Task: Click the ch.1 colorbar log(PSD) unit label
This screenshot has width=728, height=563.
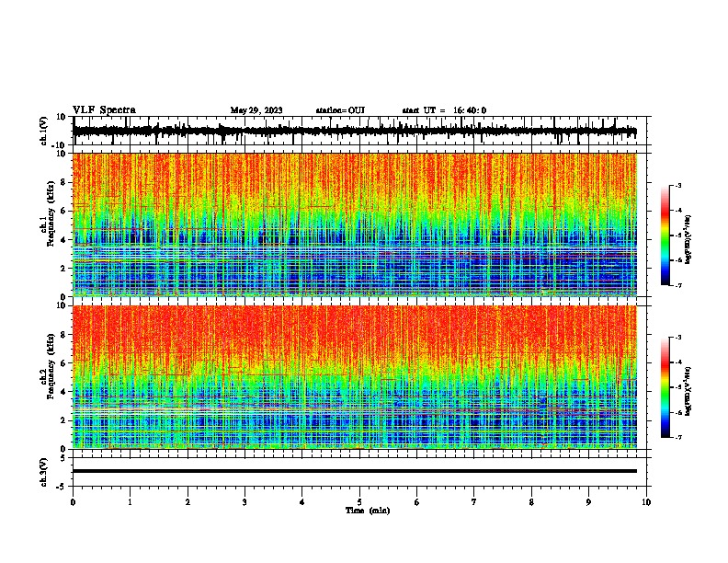Action: pos(688,240)
